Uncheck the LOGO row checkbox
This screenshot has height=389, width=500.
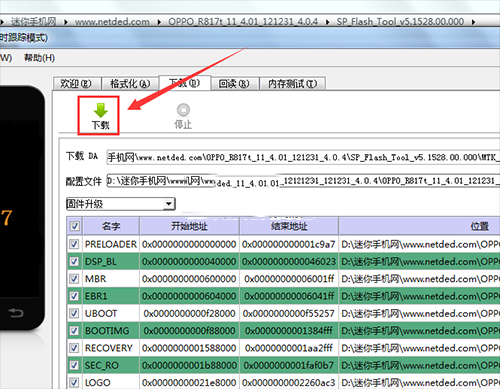74,382
